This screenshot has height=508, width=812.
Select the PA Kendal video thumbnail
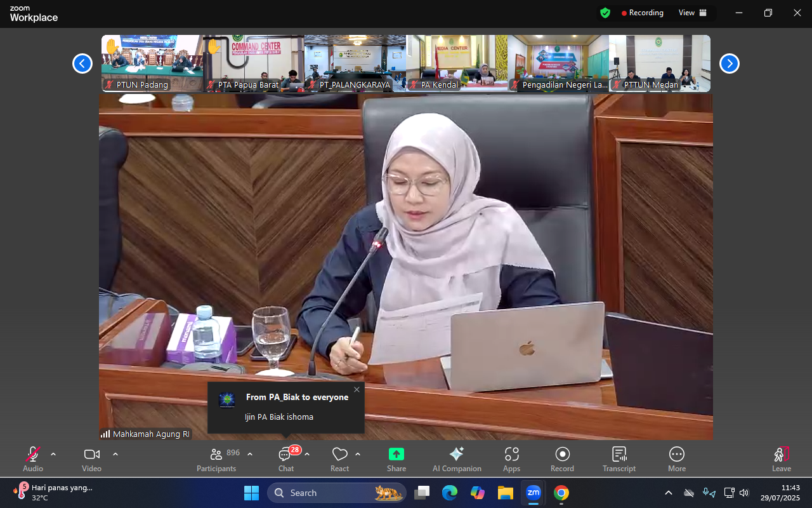pos(457,63)
